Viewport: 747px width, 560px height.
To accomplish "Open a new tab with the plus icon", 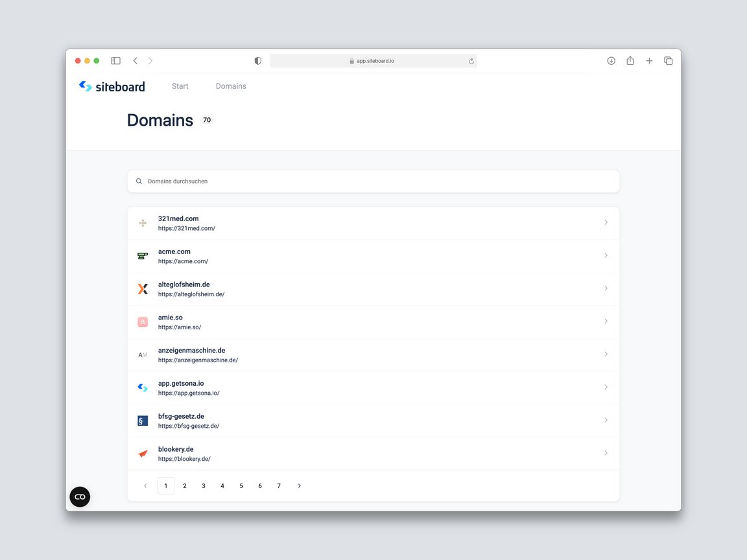I will coord(649,60).
